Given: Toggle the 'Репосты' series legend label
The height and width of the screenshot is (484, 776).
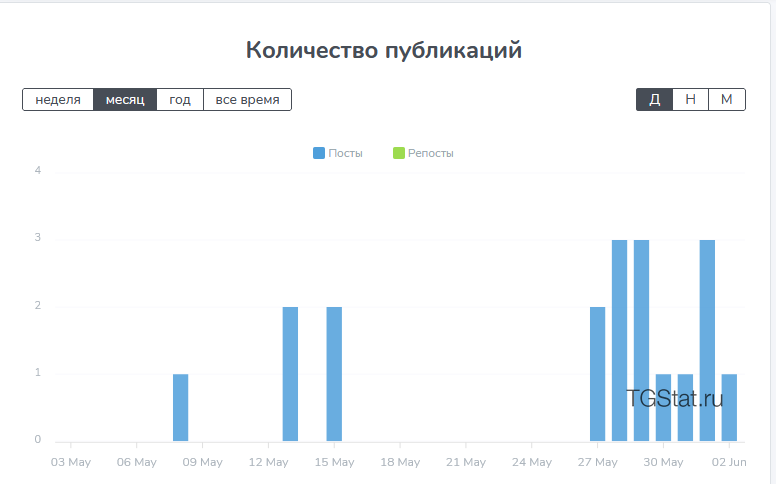Looking at the screenshot, I should [430, 153].
